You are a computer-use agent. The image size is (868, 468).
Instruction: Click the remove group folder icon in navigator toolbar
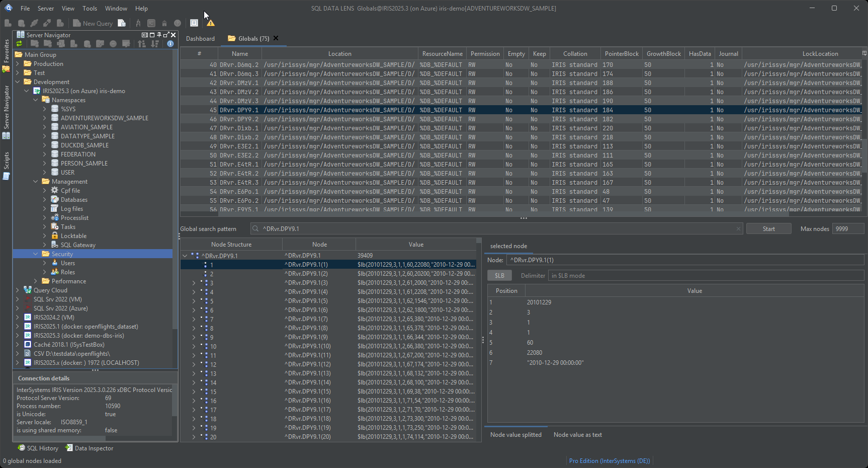click(48, 44)
